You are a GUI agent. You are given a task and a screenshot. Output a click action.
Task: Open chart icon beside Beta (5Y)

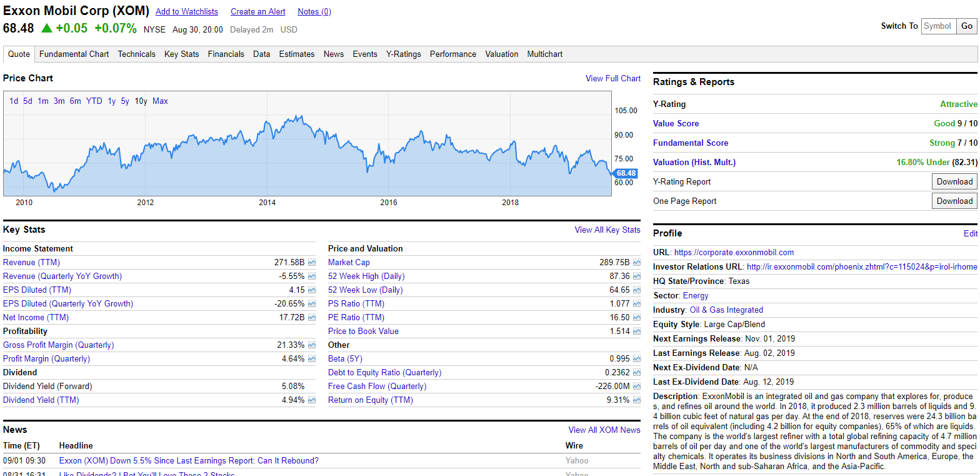[x=637, y=359]
